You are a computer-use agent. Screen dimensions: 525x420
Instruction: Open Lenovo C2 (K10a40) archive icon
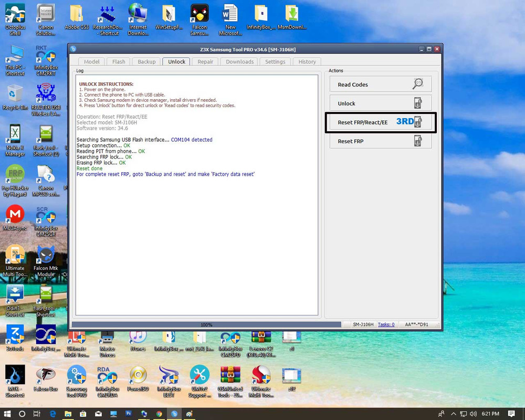(261, 344)
